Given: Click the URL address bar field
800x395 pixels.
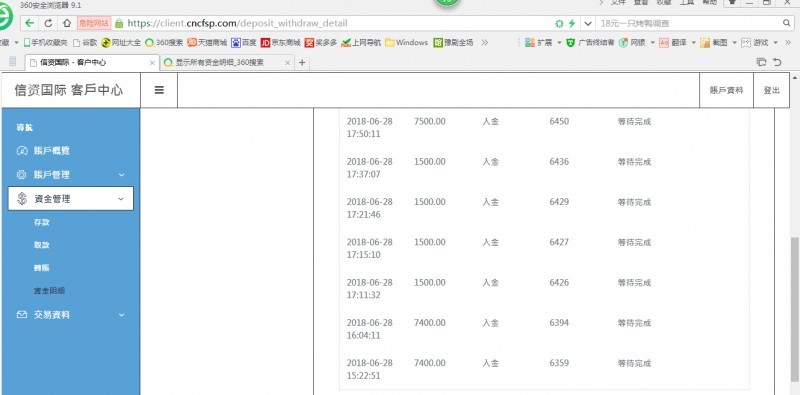Looking at the screenshot, I should 337,23.
